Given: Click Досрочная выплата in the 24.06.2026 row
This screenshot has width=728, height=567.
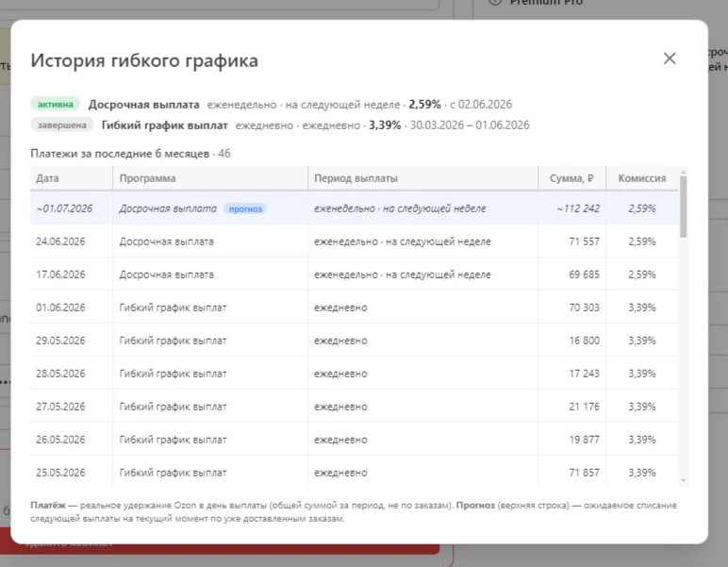Looking at the screenshot, I should 166,242.
